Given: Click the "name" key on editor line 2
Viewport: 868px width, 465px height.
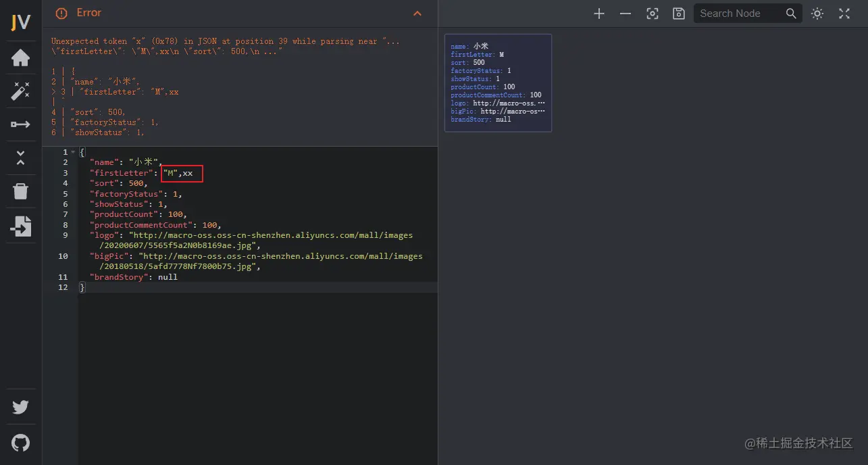Looking at the screenshot, I should [x=103, y=162].
